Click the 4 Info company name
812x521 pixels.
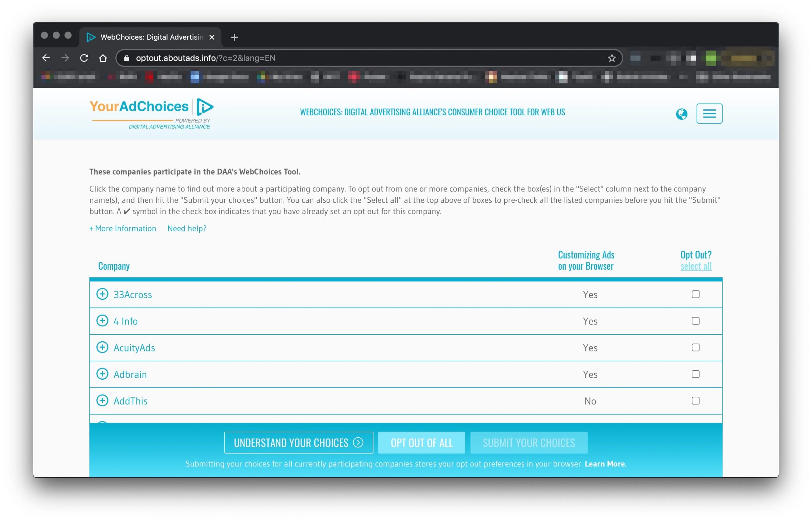pyautogui.click(x=125, y=321)
